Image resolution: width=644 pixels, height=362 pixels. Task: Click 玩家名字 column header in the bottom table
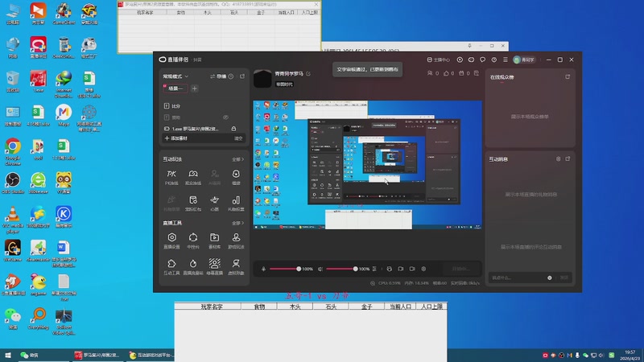point(212,306)
